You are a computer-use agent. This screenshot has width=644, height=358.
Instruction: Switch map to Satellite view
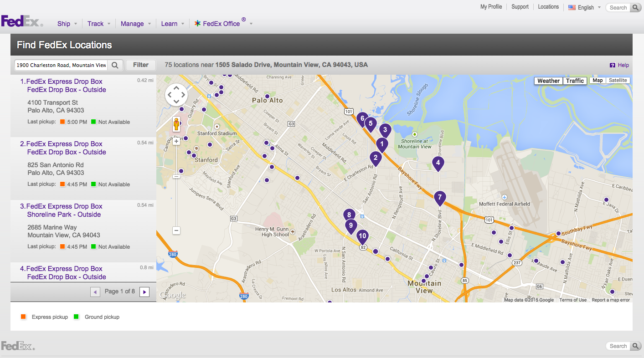(618, 81)
